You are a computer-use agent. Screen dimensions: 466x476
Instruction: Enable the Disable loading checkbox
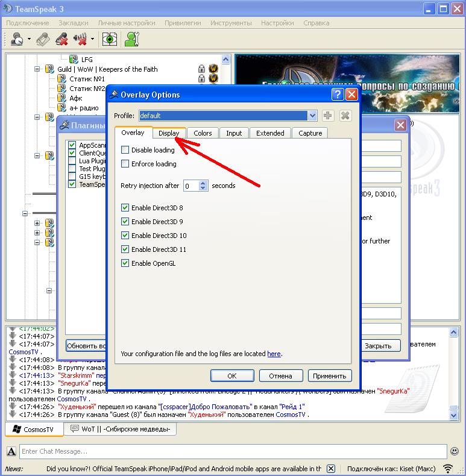tap(125, 149)
